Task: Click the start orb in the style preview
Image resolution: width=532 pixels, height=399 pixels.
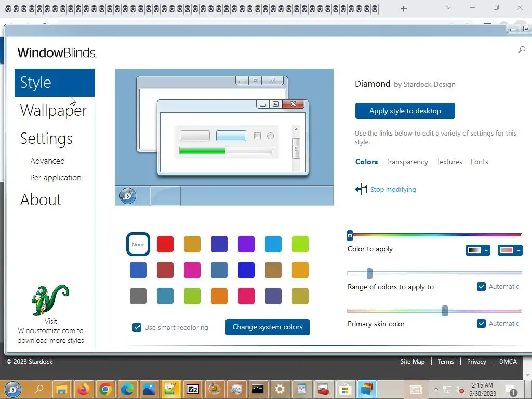Action: click(128, 196)
